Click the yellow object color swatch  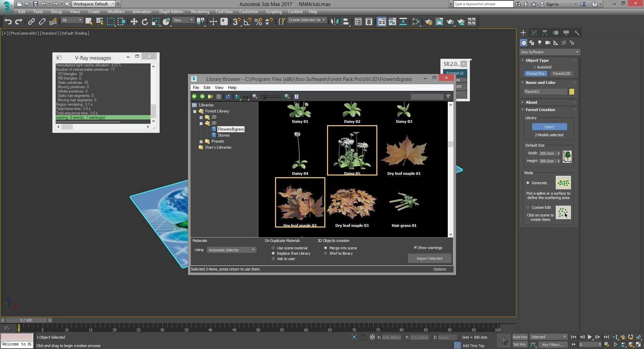click(572, 92)
